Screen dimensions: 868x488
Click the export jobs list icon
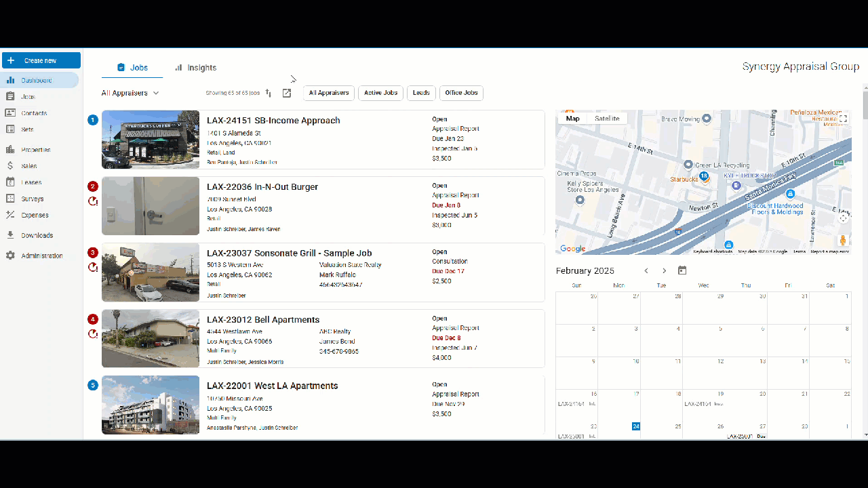pyautogui.click(x=287, y=93)
